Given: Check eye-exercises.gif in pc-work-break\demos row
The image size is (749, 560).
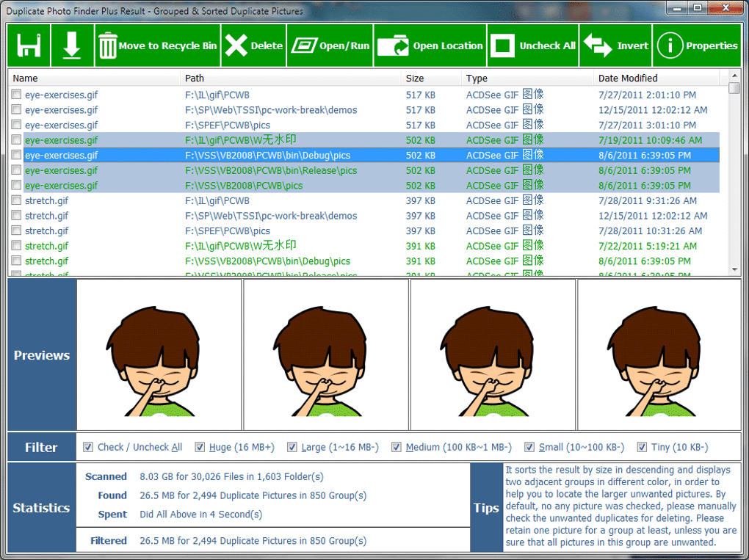Looking at the screenshot, I should tap(16, 110).
